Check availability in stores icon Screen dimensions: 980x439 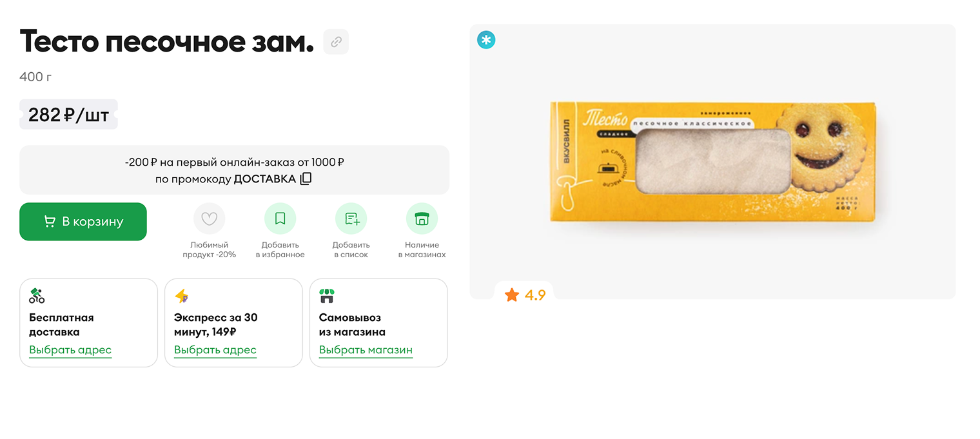tap(422, 219)
